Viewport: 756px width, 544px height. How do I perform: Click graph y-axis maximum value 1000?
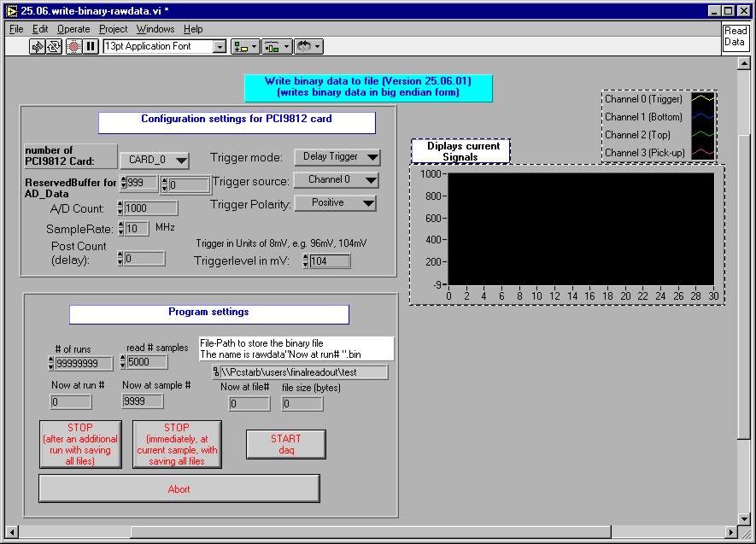(x=431, y=173)
